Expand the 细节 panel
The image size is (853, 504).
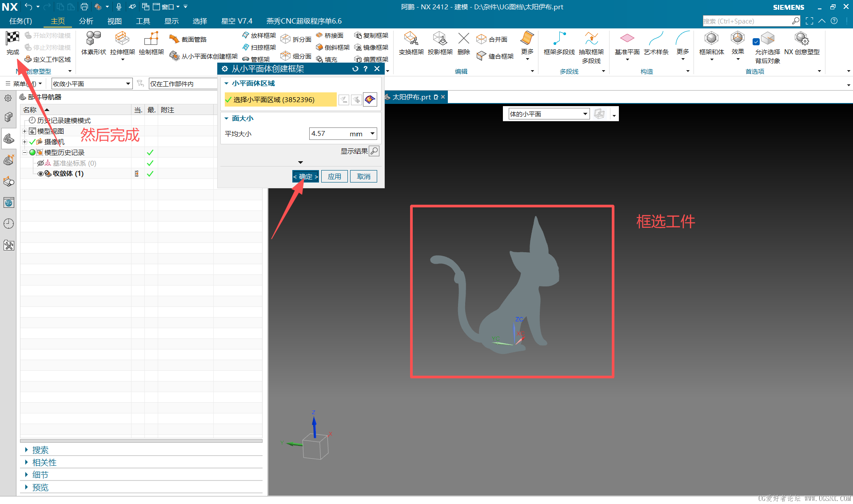26,475
